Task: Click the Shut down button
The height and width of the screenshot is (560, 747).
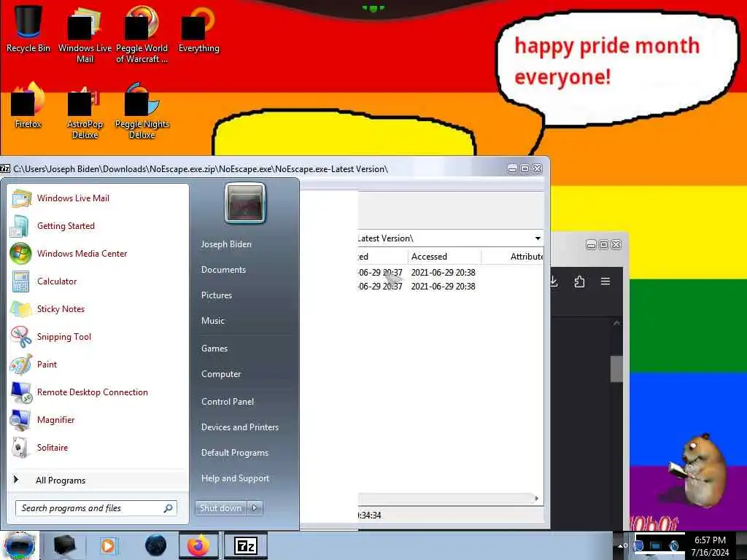Action: pos(220,508)
